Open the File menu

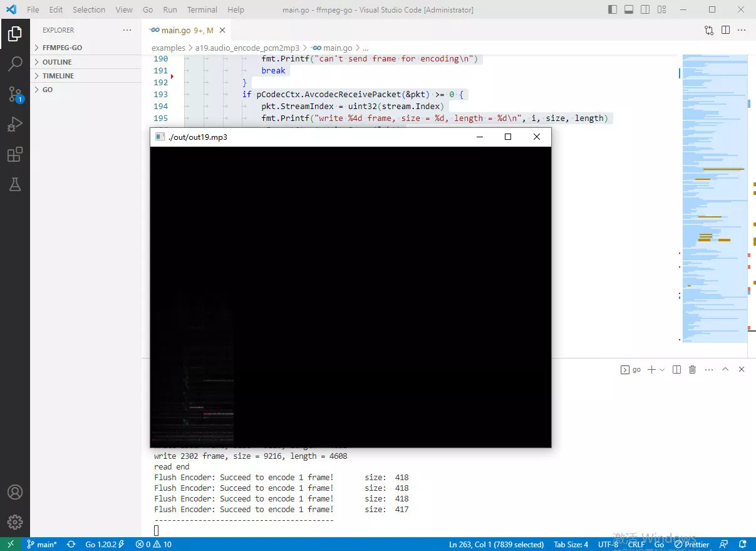[33, 9]
